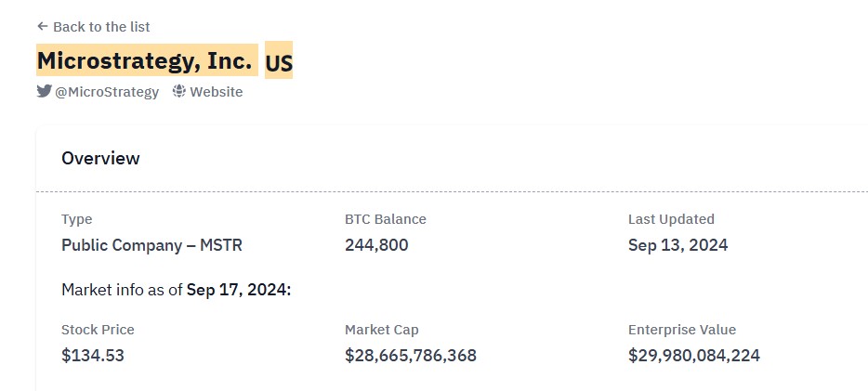Click the Public Company – MSTR text
The image size is (868, 391).
[151, 245]
